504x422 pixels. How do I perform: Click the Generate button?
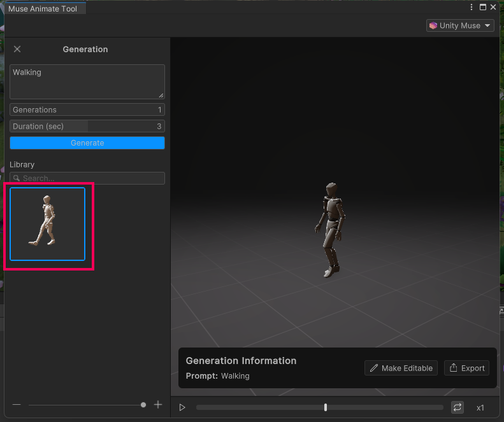tap(87, 143)
